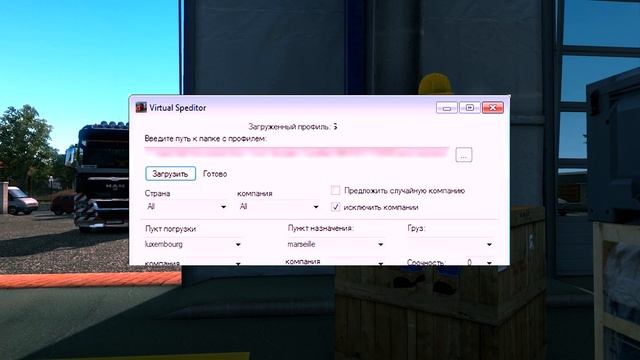
Task: Enable the Предложить случайную компанию checkbox
Action: coord(336,190)
